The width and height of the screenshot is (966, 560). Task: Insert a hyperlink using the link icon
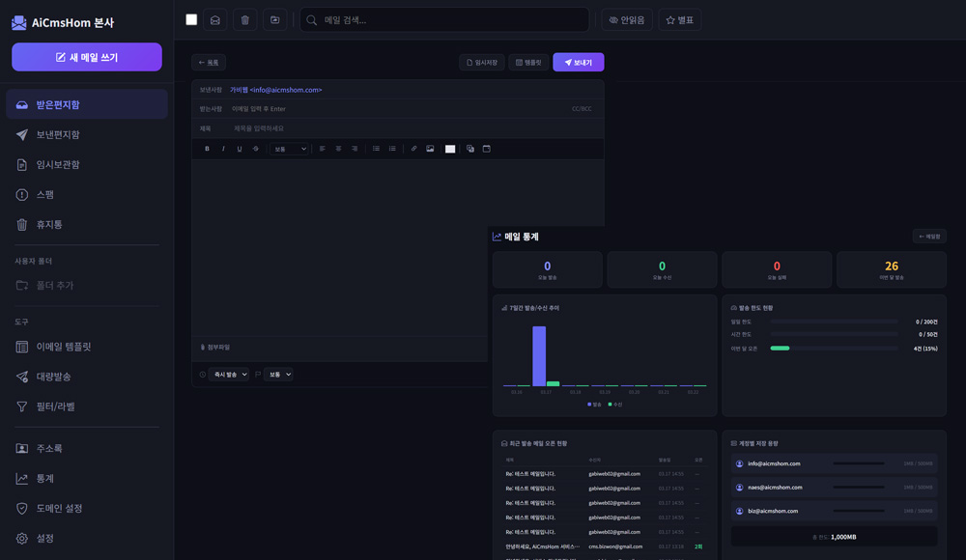413,149
